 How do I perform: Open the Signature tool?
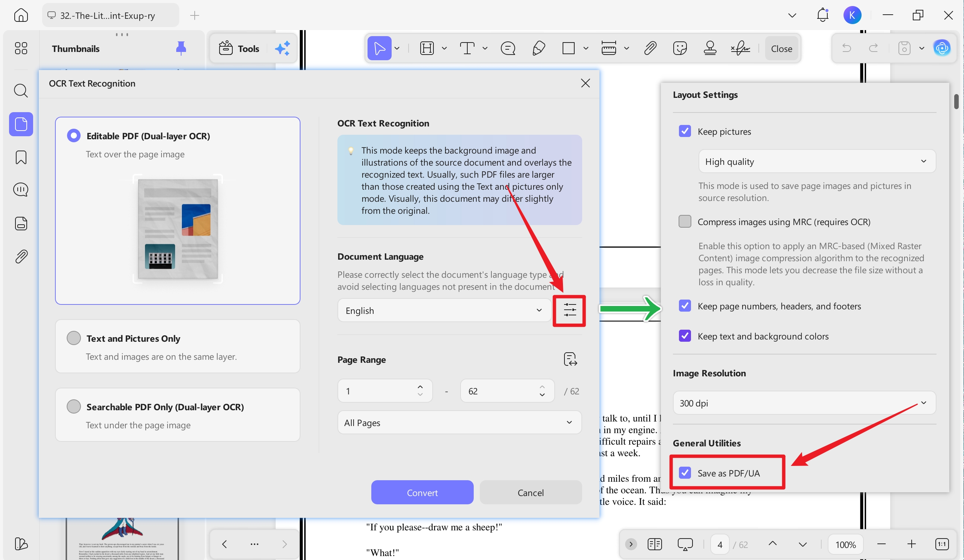(x=740, y=49)
